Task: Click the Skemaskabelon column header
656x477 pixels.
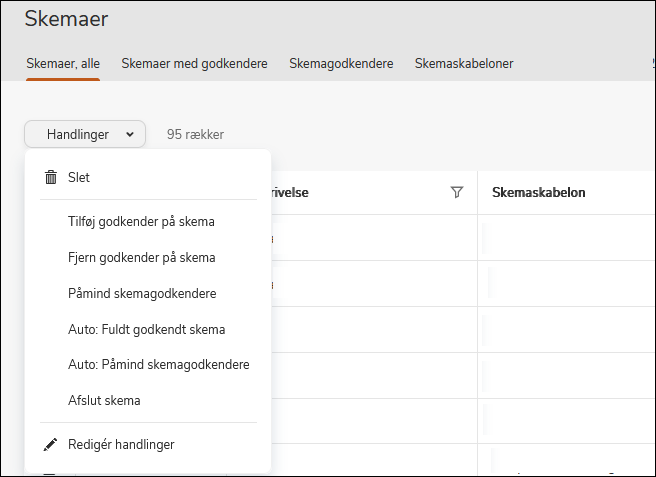Action: [538, 192]
